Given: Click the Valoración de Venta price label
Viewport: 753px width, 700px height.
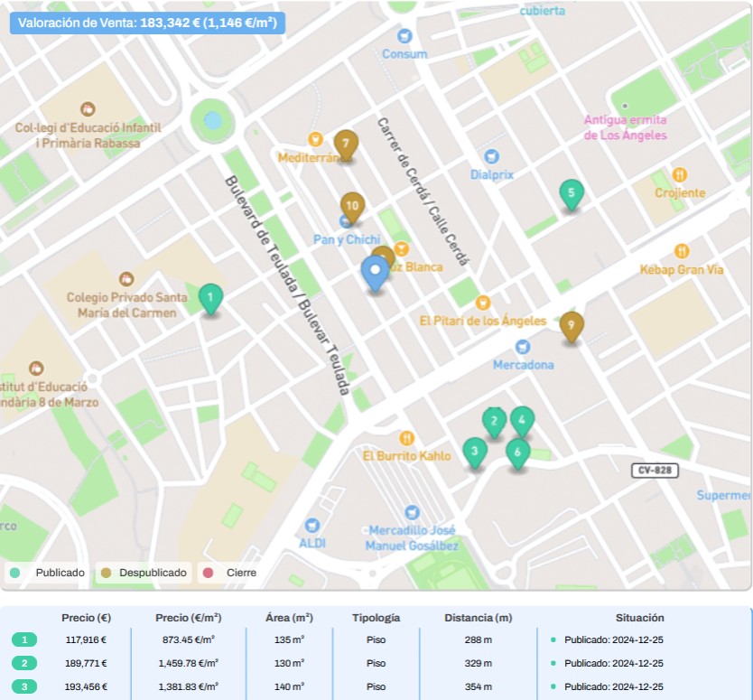Looking at the screenshot, I should [147, 23].
